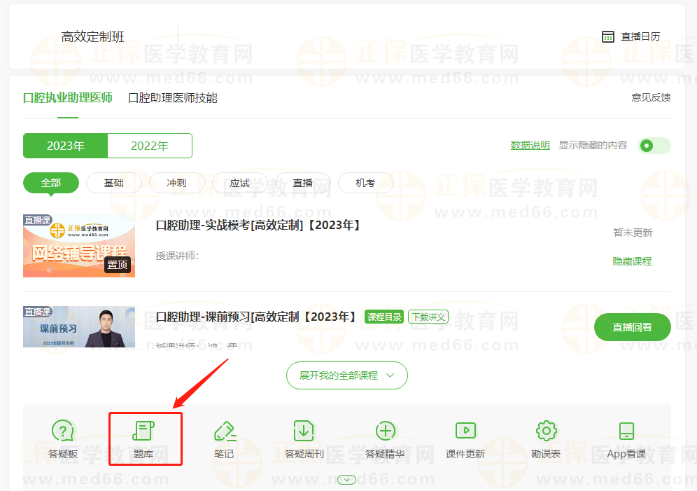Open the 笔记 notes icon
This screenshot has width=697, height=491.
click(224, 438)
